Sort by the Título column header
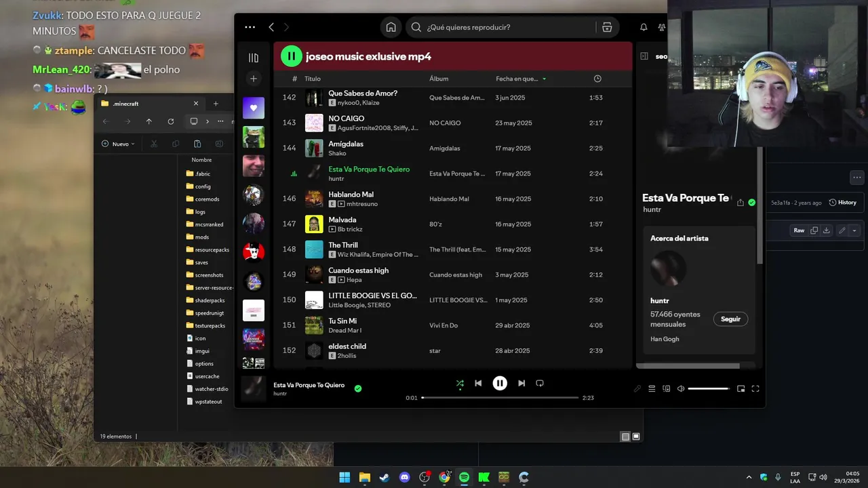Viewport: 868px width, 488px height. click(313, 79)
